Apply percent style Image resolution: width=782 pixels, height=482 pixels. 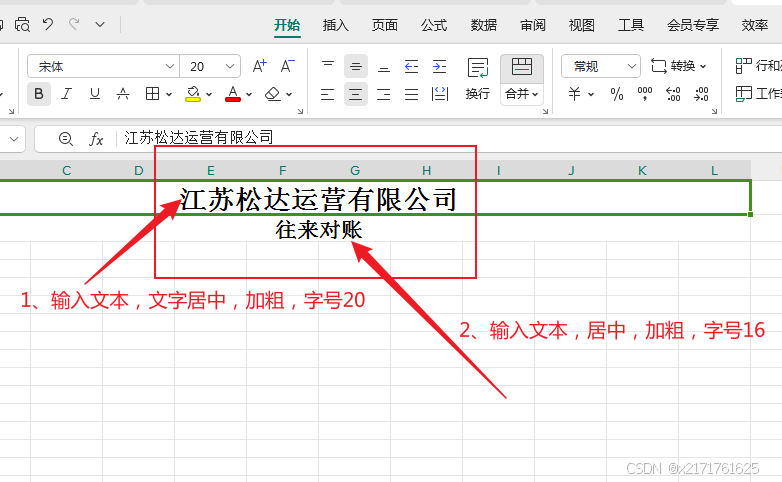tap(617, 94)
